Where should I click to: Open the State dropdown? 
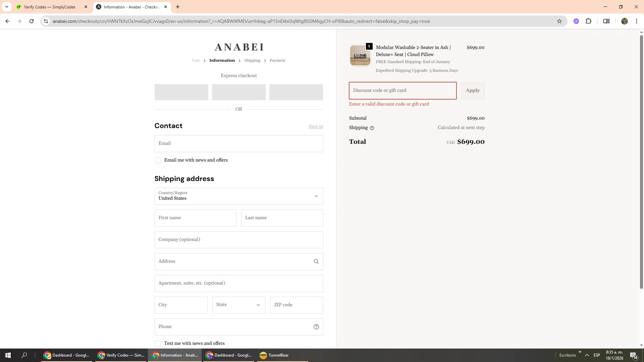pos(239,305)
